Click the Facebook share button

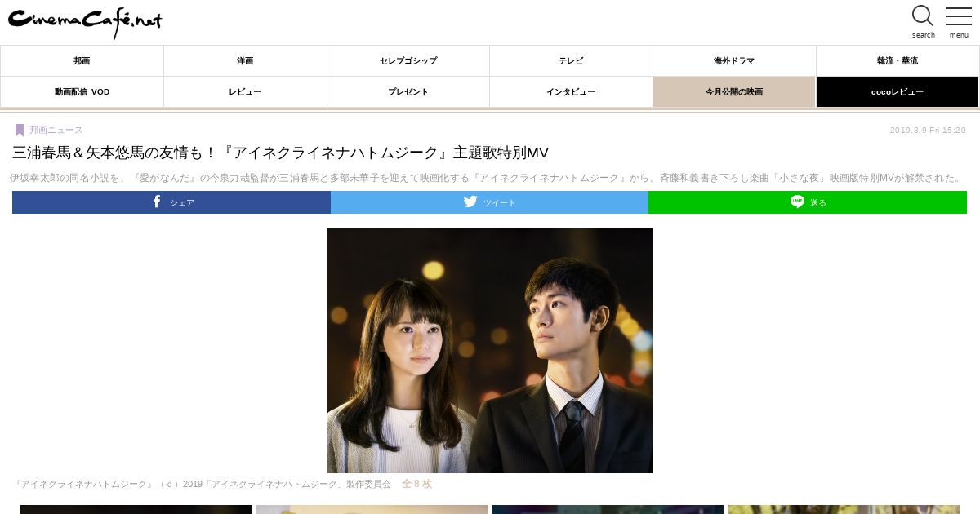click(171, 202)
